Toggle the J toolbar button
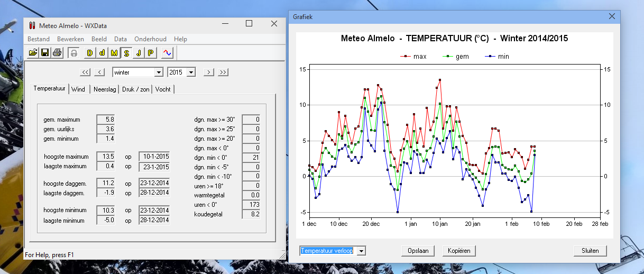This screenshot has width=644, height=274. pyautogui.click(x=139, y=52)
